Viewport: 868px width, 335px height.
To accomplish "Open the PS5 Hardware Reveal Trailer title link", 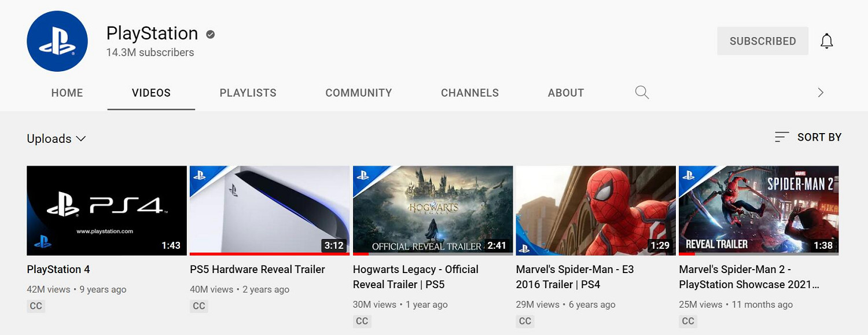I will click(x=258, y=270).
